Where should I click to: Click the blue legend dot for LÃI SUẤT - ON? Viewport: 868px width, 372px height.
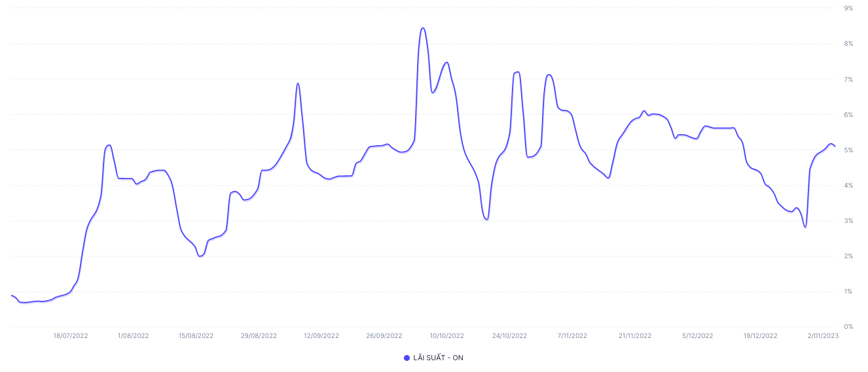point(407,358)
